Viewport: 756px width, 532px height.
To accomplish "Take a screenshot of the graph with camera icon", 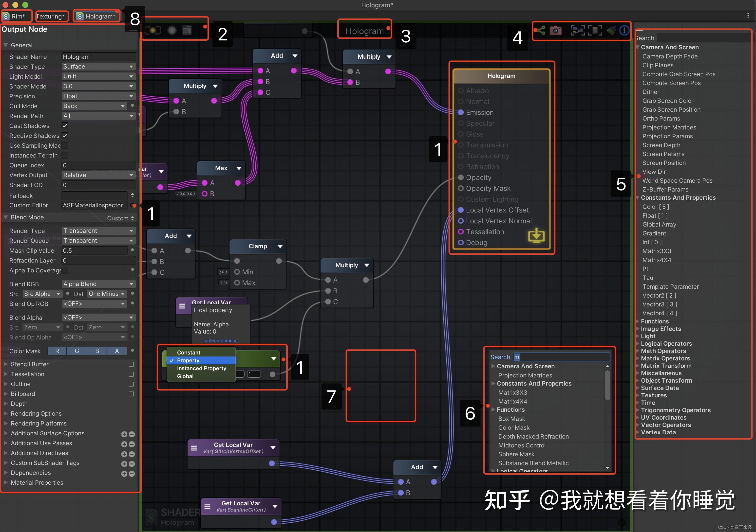I will 556,30.
